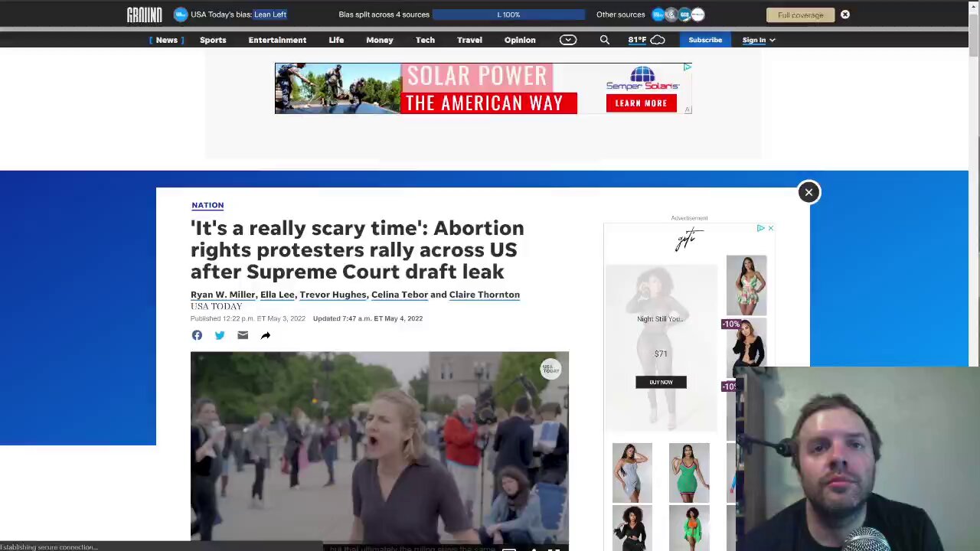Open the Opinion section
The width and height of the screenshot is (980, 551).
pos(520,40)
